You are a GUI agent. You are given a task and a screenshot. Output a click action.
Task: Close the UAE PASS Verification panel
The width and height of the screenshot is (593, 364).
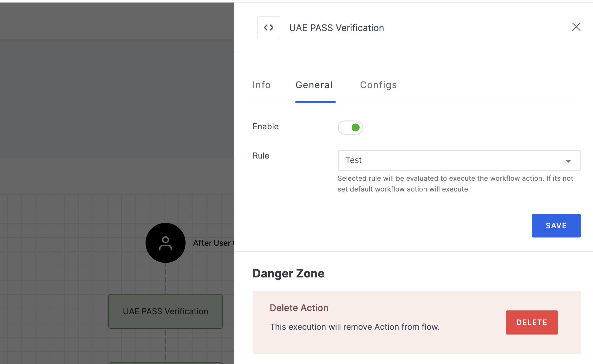576,27
